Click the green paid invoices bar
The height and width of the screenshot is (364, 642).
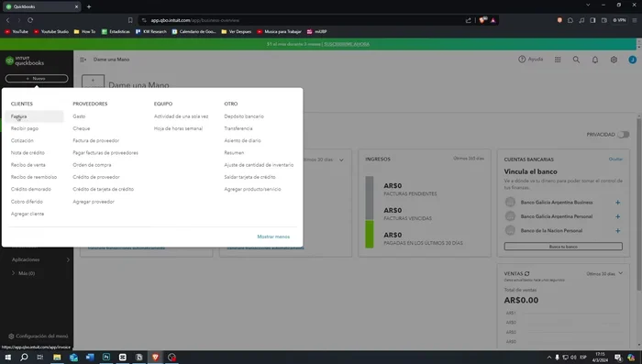click(x=370, y=234)
